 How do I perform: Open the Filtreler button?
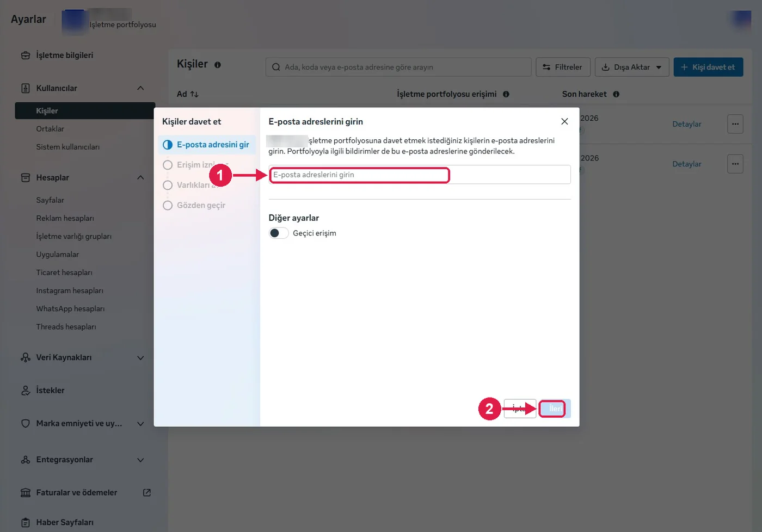click(563, 67)
